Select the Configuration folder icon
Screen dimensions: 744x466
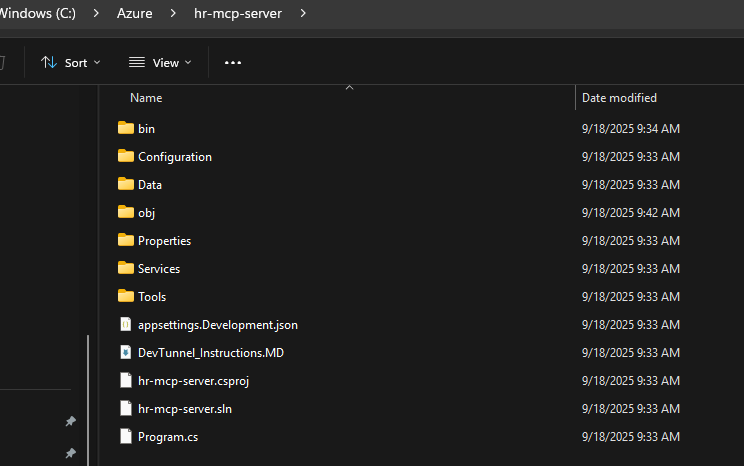coord(125,156)
